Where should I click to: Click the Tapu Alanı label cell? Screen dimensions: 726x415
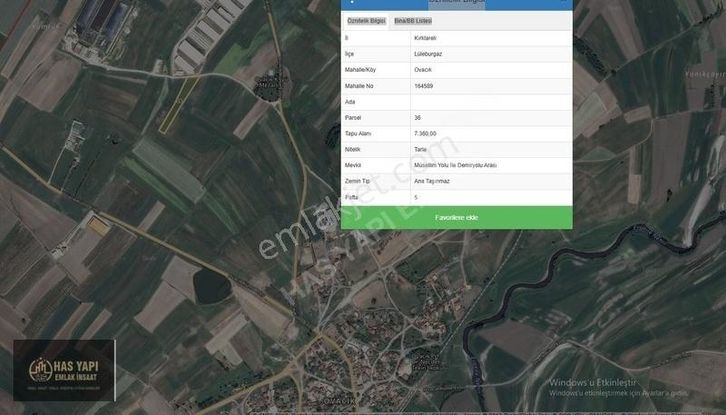[376, 133]
